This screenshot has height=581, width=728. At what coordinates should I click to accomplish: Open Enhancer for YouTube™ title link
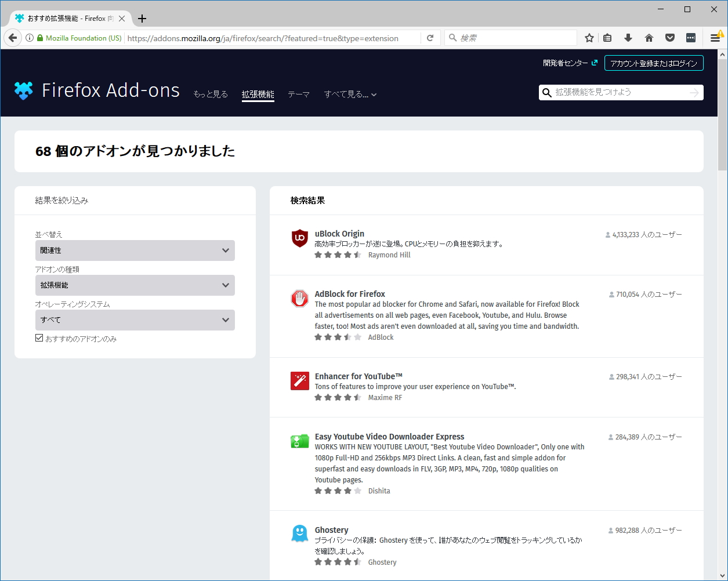pos(358,376)
